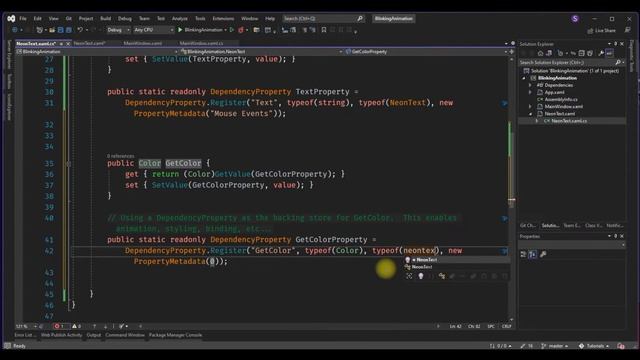Viewport: 640px width, 360px height.
Task: Open the Debug configuration dropdown
Action: pos(118,30)
